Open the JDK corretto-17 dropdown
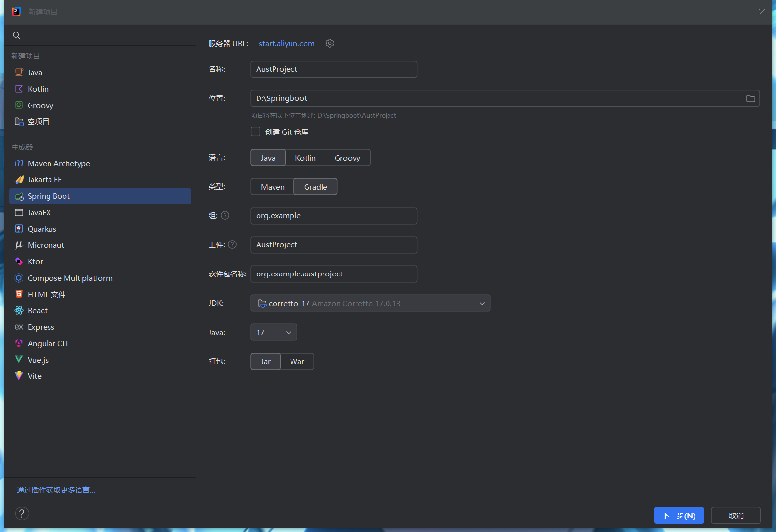The height and width of the screenshot is (532, 776). tap(371, 303)
